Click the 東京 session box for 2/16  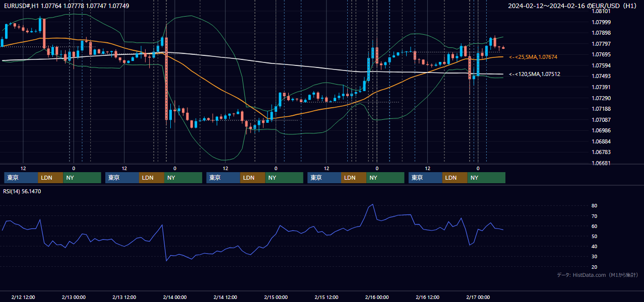426,178
